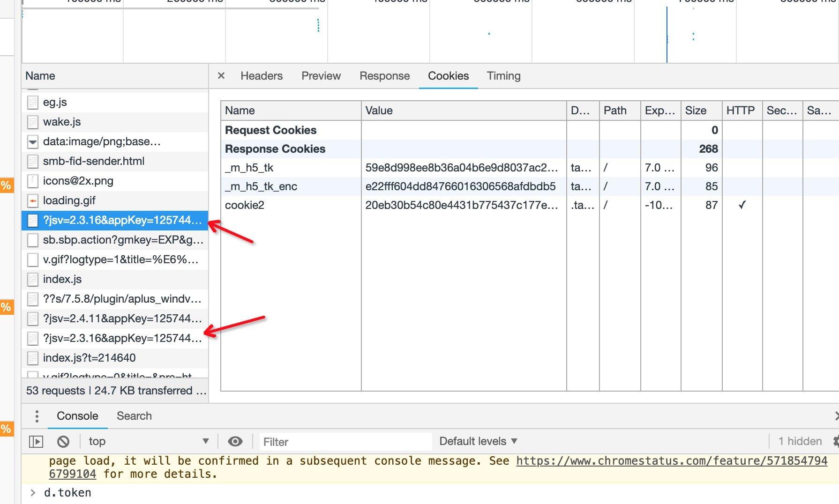Viewport: 839px width, 504px height.
Task: Select the cookie2 cookie row
Action: point(530,205)
